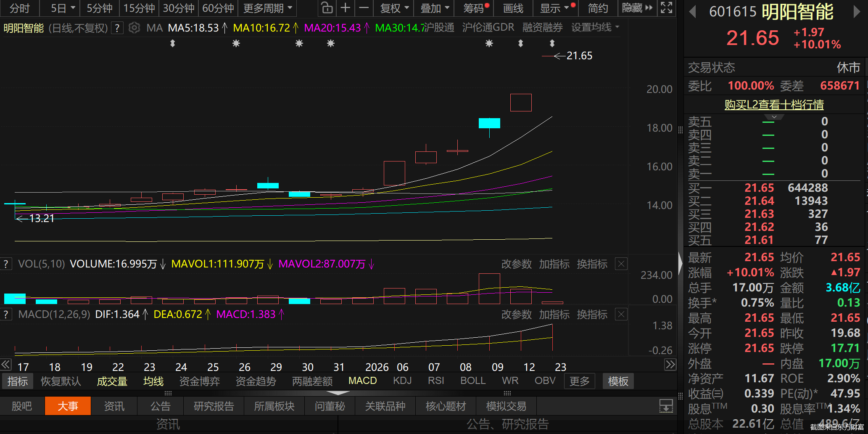Collapse the order book with the chevron under 购买L2
The width and height of the screenshot is (868, 434).
click(x=774, y=116)
